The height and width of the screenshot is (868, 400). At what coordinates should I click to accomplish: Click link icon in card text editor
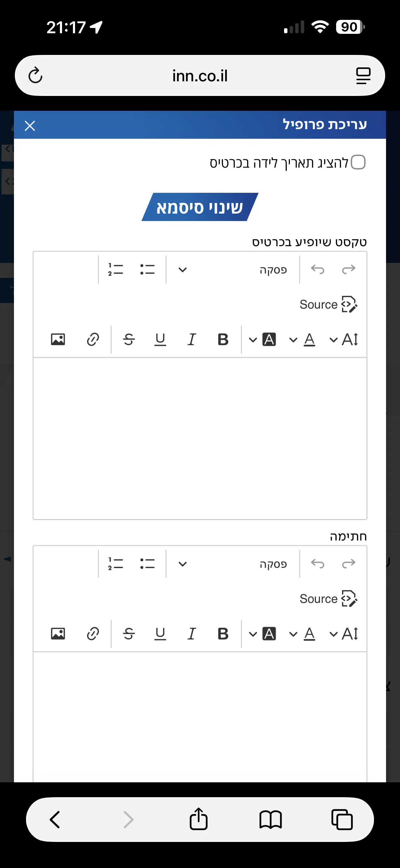click(93, 339)
